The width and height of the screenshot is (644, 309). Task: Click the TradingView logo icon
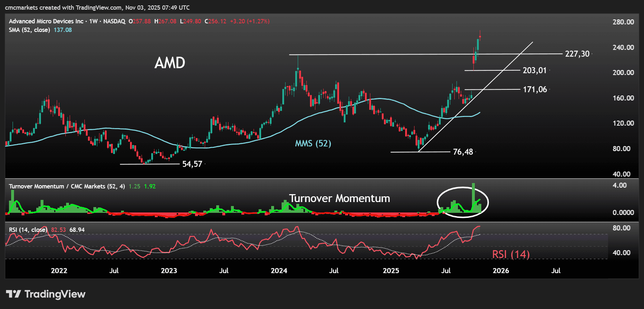pos(14,294)
